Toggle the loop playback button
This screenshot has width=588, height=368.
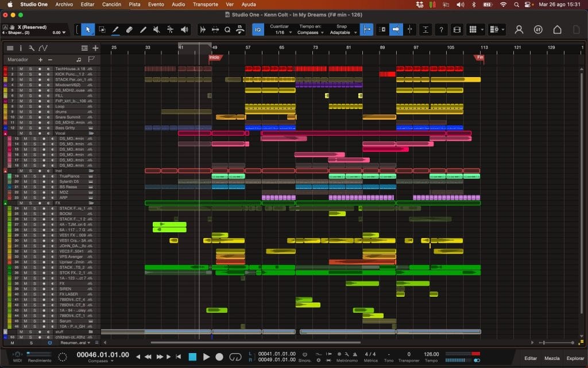coord(235,357)
